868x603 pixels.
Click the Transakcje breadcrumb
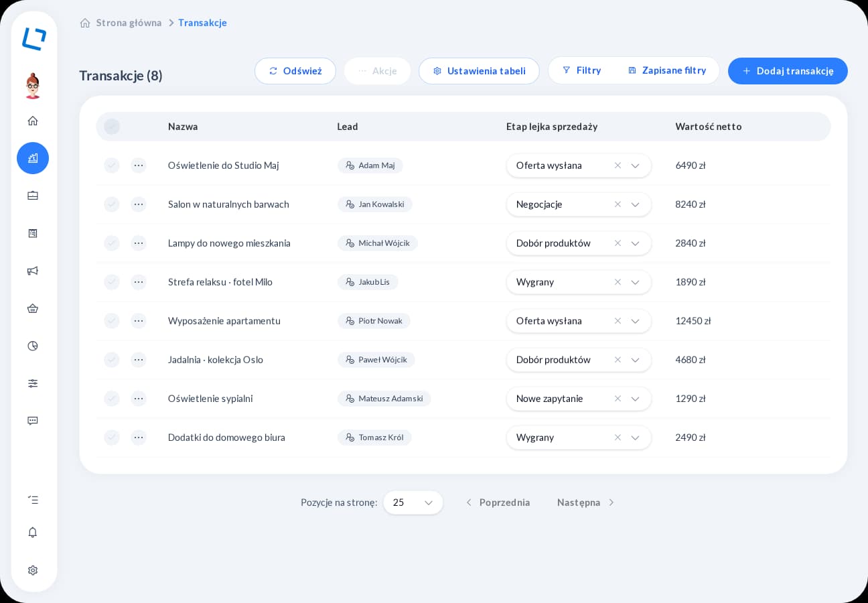pyautogui.click(x=202, y=23)
